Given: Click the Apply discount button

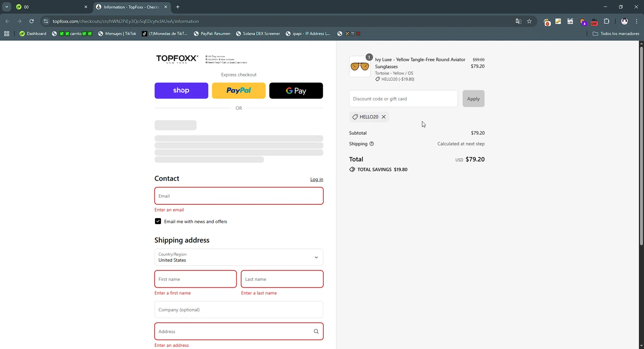Looking at the screenshot, I should pyautogui.click(x=474, y=99).
